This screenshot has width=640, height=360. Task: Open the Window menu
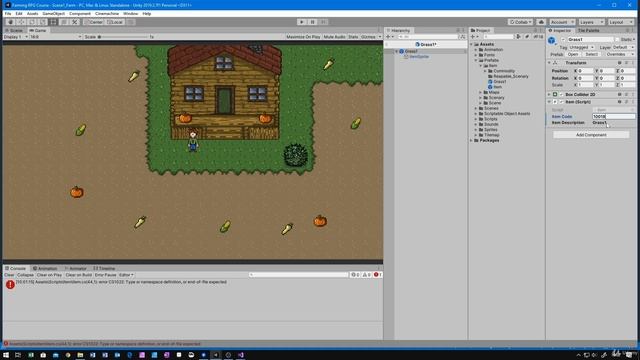point(131,13)
